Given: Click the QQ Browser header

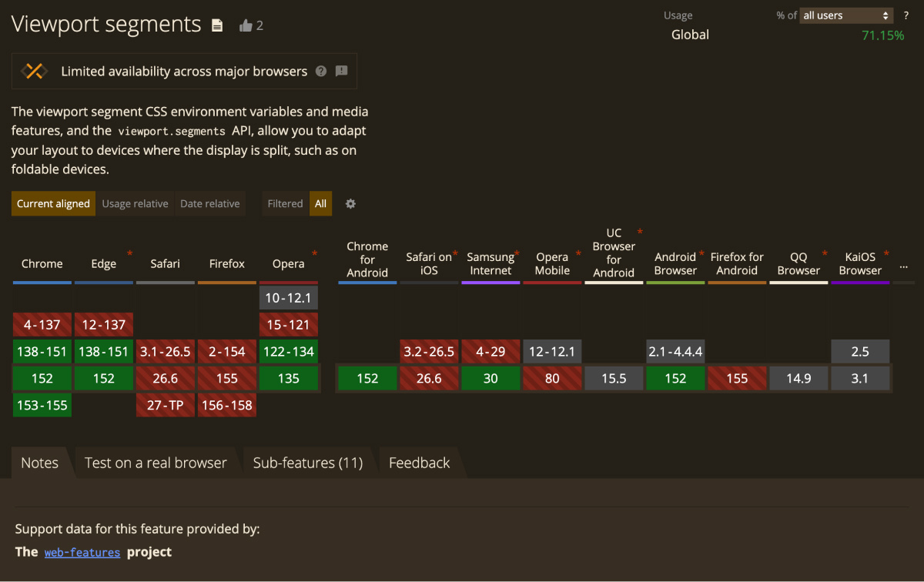Looking at the screenshot, I should (798, 263).
